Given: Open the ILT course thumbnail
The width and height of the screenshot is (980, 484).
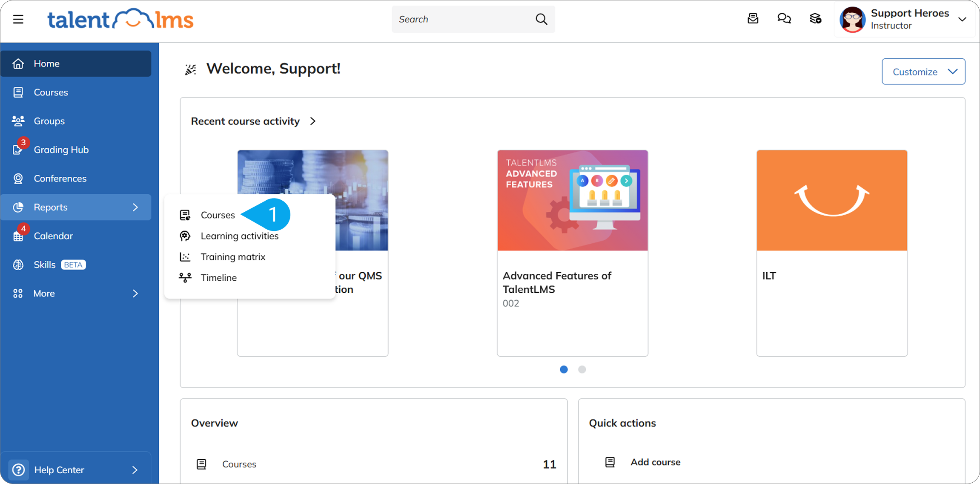Looking at the screenshot, I should coord(832,200).
